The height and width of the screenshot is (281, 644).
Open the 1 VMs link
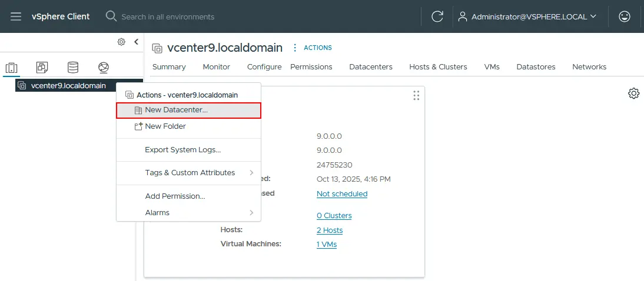click(x=327, y=245)
